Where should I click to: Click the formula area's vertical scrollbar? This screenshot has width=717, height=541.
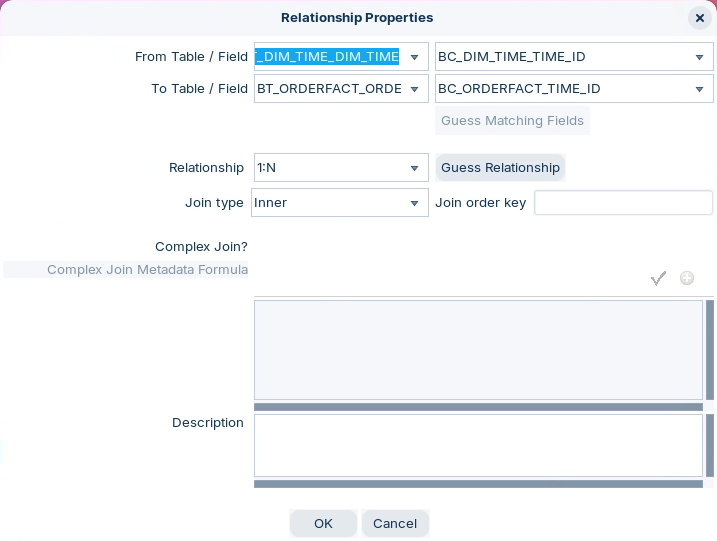[710, 350]
